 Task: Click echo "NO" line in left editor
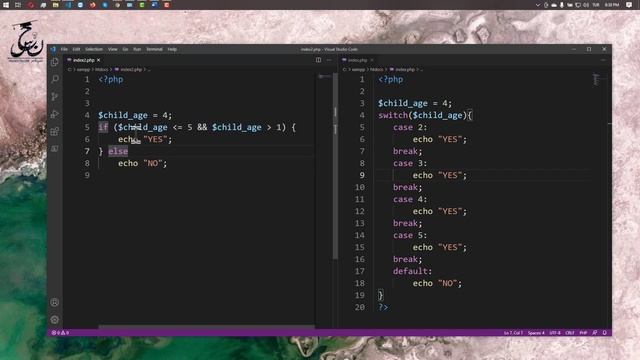[142, 163]
